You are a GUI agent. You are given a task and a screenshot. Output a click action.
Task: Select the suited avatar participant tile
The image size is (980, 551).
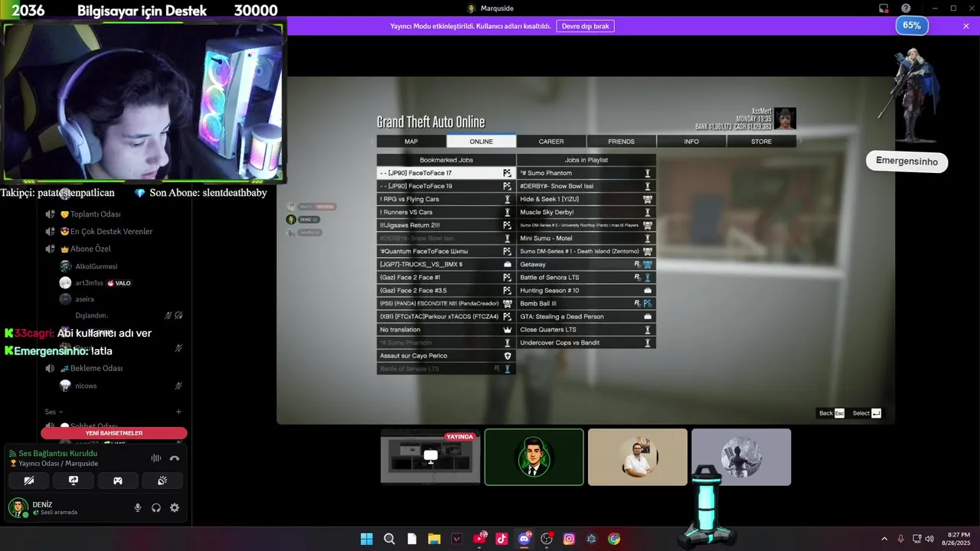coord(534,457)
